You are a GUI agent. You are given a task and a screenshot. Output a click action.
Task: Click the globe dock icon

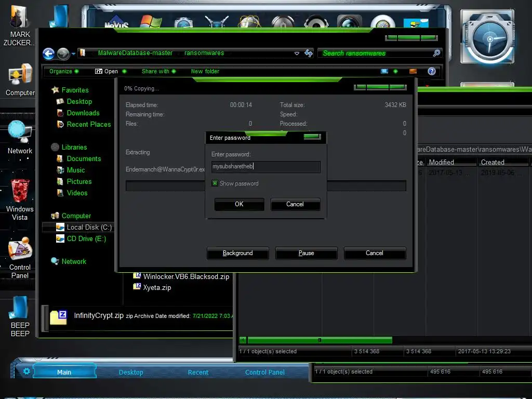point(249,22)
